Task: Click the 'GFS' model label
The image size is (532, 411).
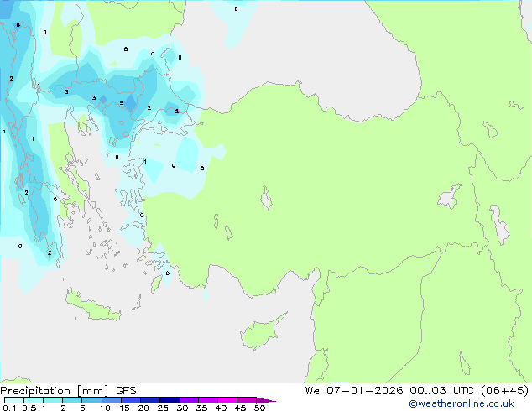Action: tap(126, 391)
